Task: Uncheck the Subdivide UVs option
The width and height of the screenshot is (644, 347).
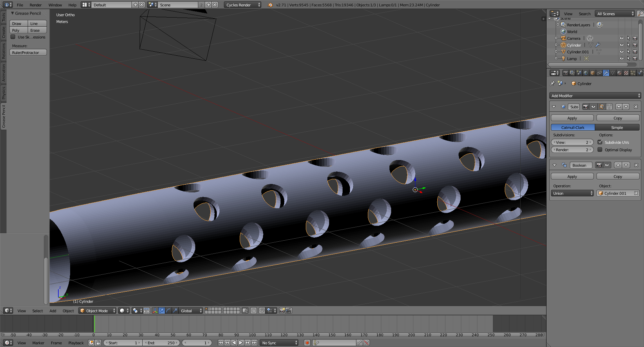Action: [600, 142]
